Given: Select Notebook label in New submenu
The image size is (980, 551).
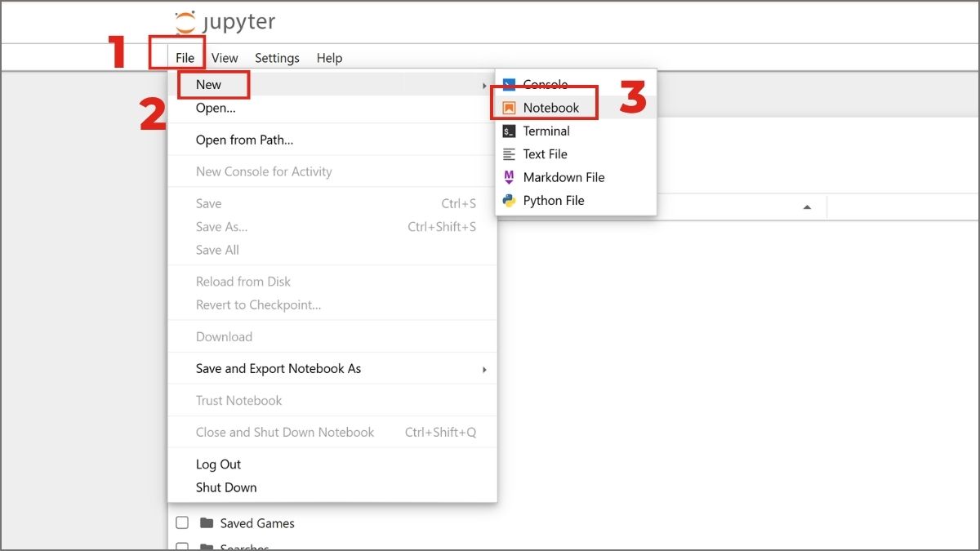Looking at the screenshot, I should click(551, 108).
